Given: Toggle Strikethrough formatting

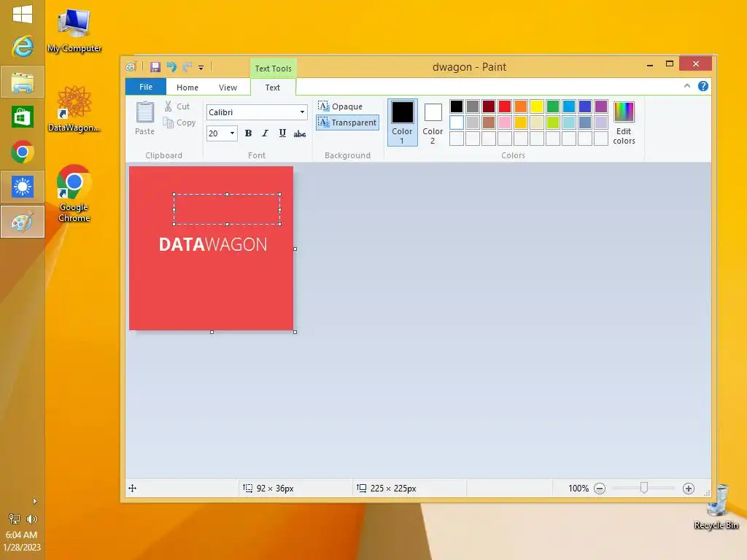Looking at the screenshot, I should tap(300, 134).
